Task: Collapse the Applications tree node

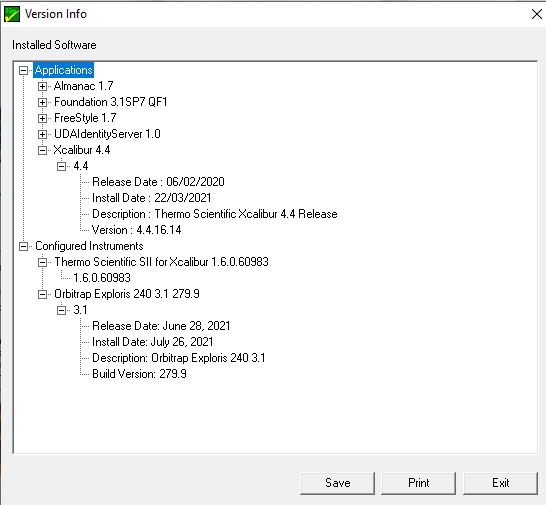Action: tap(23, 71)
